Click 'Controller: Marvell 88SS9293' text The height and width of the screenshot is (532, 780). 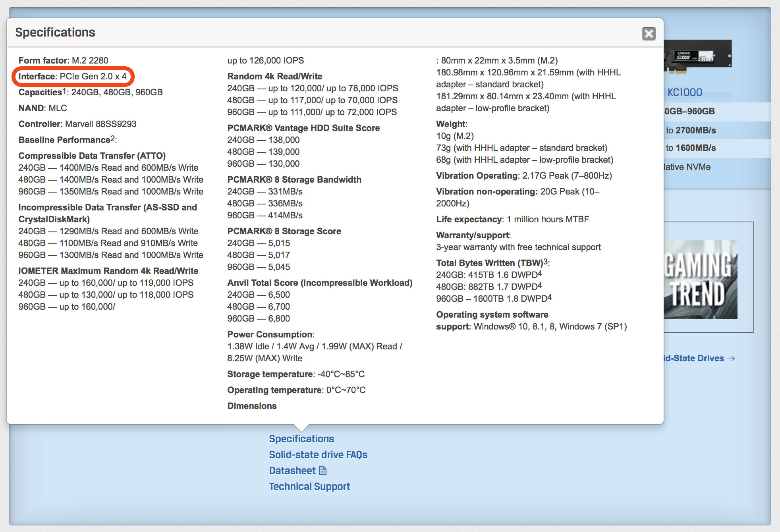tap(77, 124)
